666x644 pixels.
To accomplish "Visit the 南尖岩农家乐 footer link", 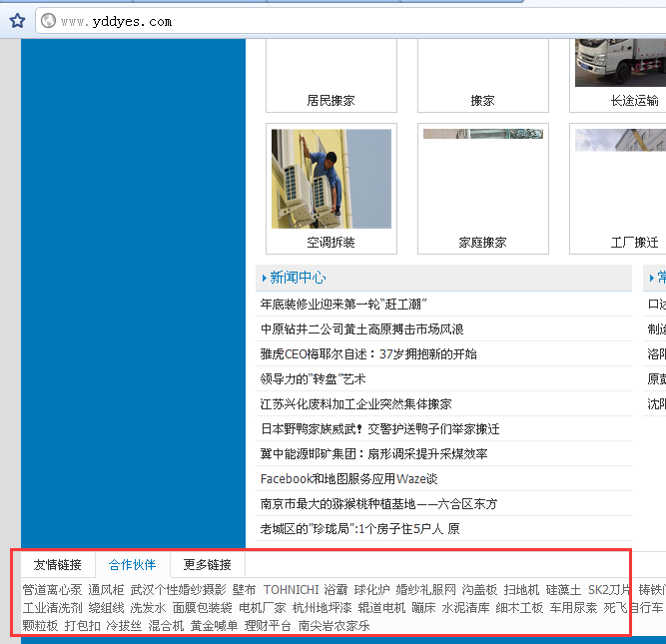I will (x=333, y=626).
